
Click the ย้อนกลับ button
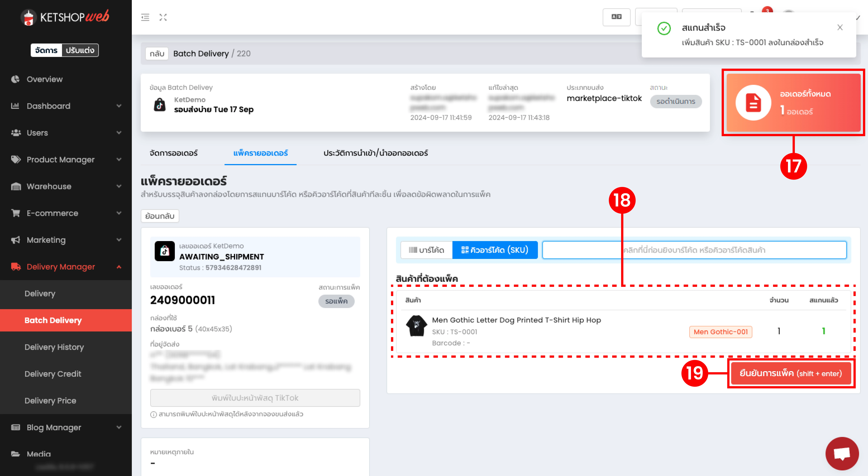tap(160, 216)
